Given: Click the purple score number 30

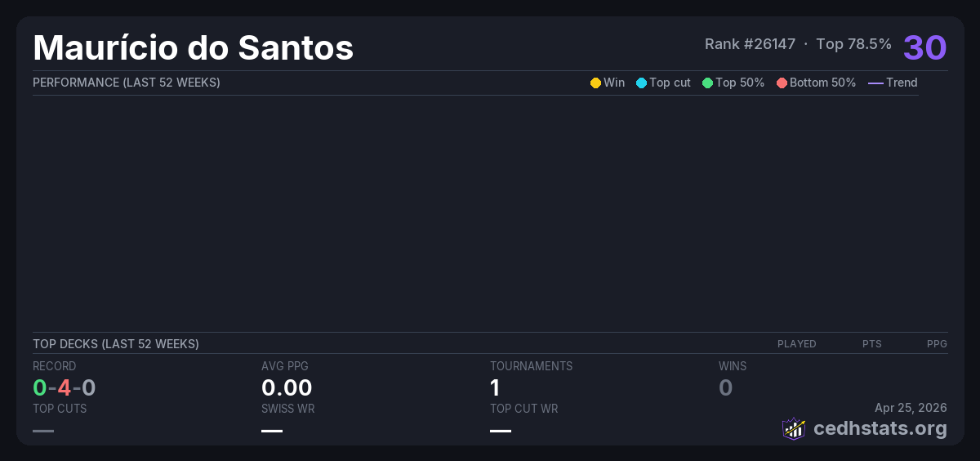Looking at the screenshot, I should coord(924,47).
